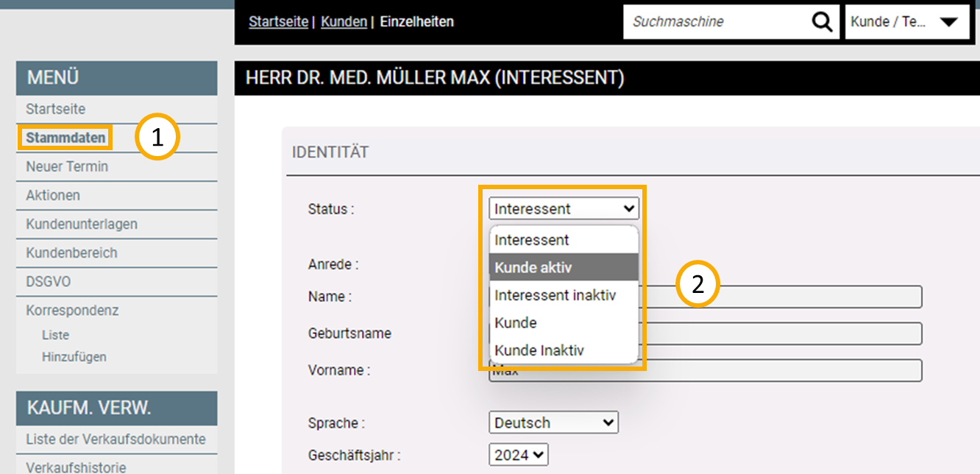This screenshot has height=474, width=980.
Task: Click Hinzufügen under Korrespondenz
Action: pyautogui.click(x=74, y=357)
